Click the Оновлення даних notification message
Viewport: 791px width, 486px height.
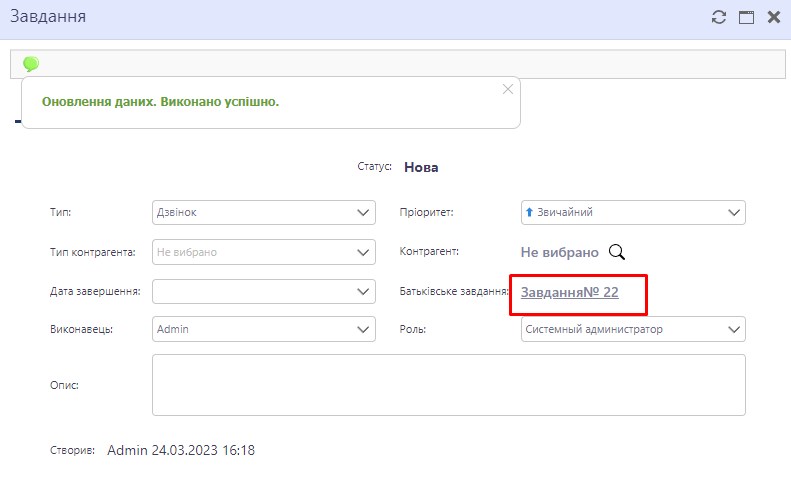(160, 102)
